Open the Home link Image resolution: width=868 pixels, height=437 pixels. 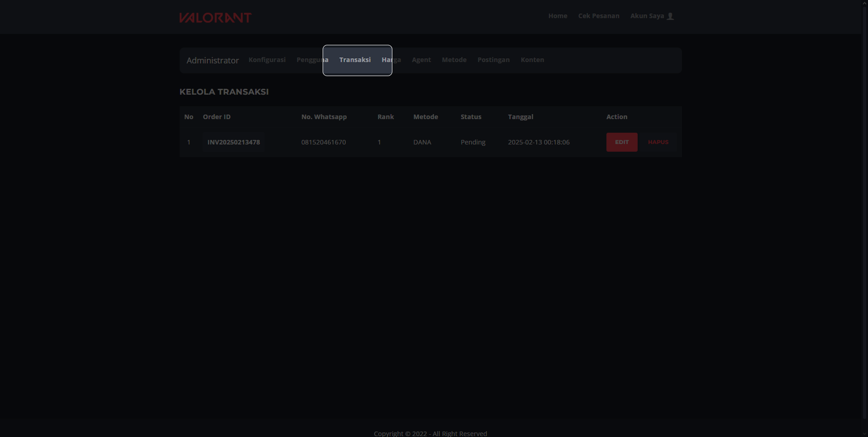[x=558, y=16]
